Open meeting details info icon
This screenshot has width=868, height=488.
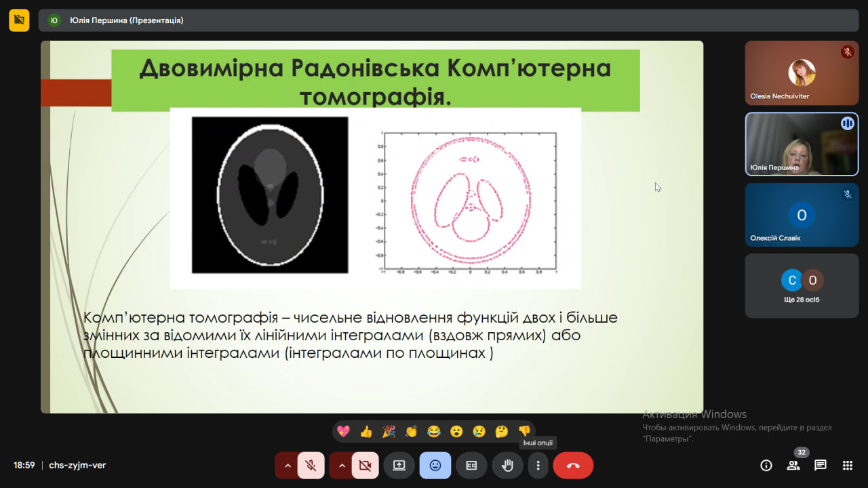click(x=766, y=466)
